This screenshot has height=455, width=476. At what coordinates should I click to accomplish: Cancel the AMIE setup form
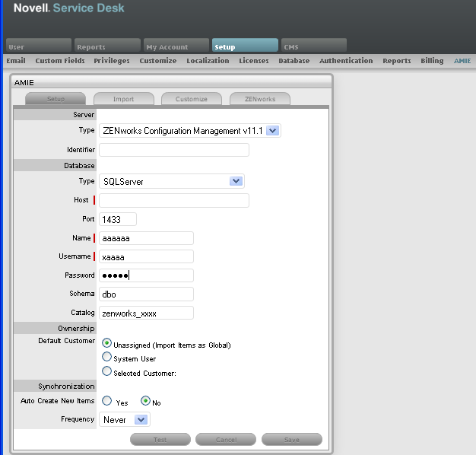point(226,440)
